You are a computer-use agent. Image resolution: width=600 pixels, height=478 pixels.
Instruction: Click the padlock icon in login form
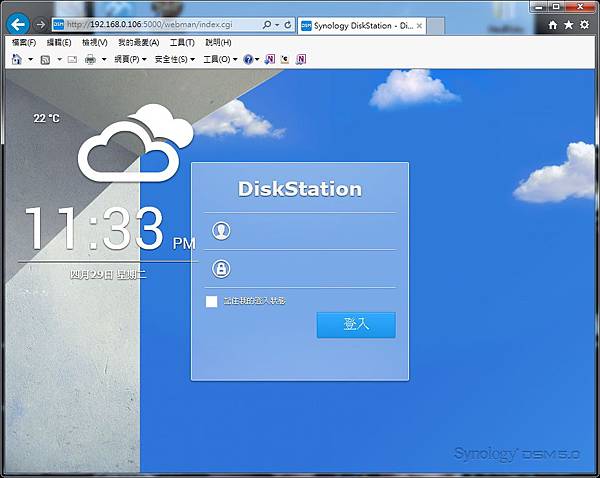(x=221, y=268)
